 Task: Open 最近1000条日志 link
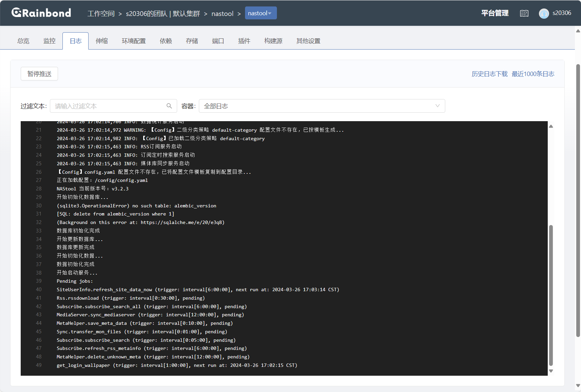click(533, 74)
